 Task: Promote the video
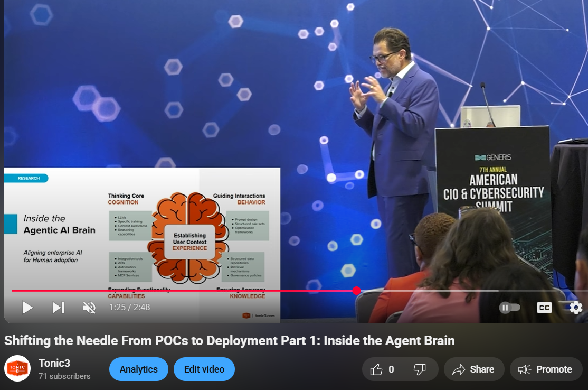tap(546, 369)
